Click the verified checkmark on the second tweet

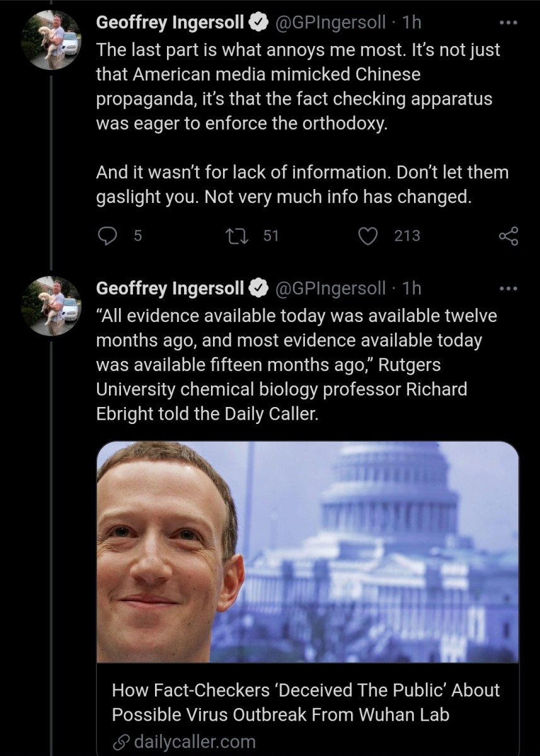point(260,287)
